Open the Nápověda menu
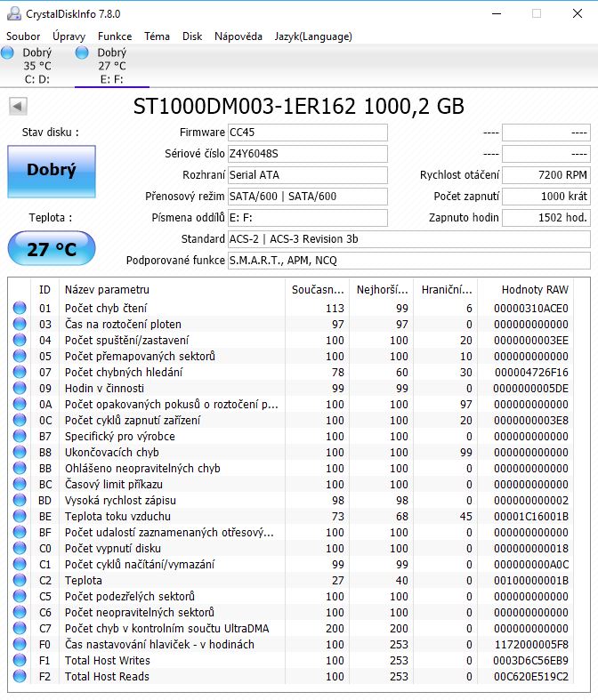The image size is (598, 700). tap(238, 36)
